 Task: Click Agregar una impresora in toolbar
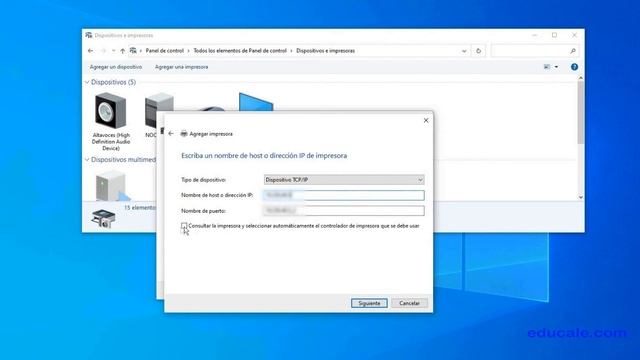[182, 67]
